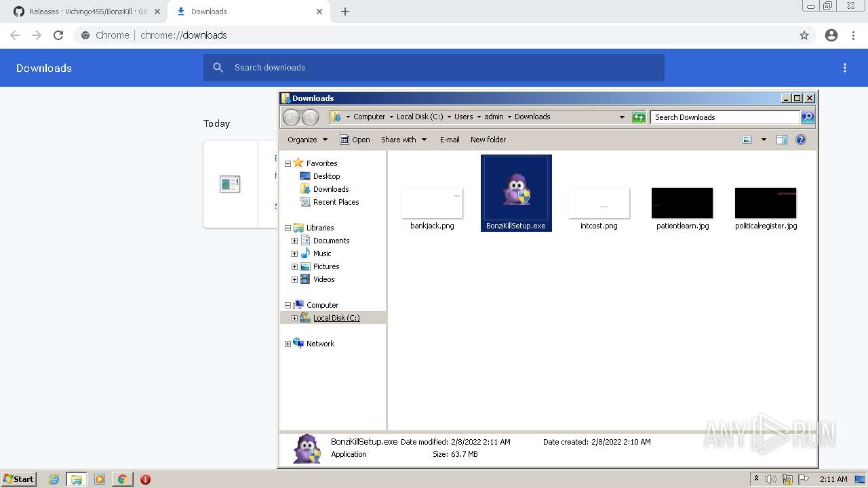Open Downloads page more actions menu

(845, 68)
